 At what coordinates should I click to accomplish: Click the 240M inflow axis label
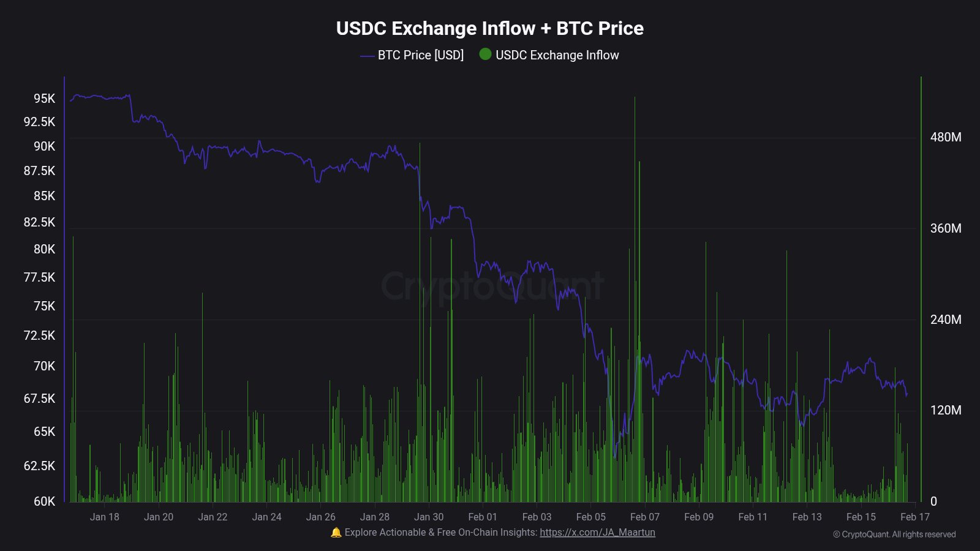[945, 320]
